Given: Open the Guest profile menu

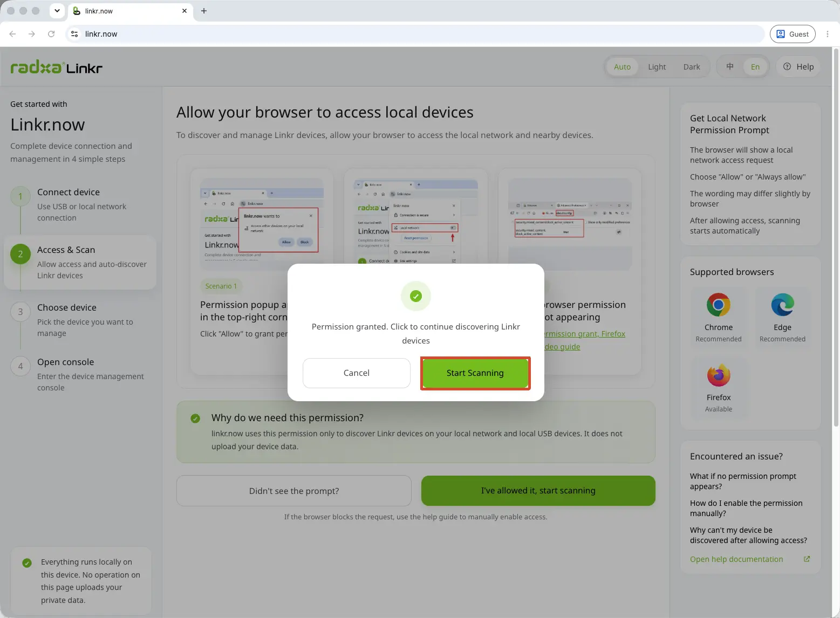Looking at the screenshot, I should [x=793, y=34].
